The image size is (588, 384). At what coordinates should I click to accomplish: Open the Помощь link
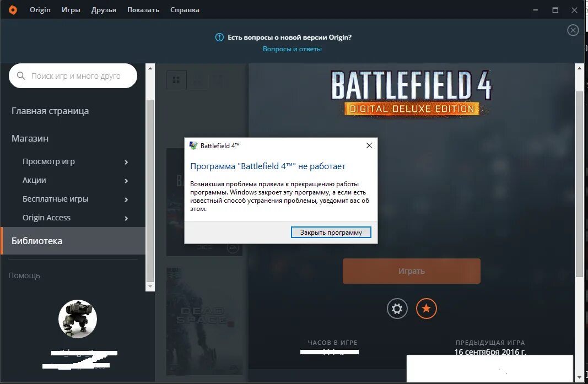click(24, 275)
